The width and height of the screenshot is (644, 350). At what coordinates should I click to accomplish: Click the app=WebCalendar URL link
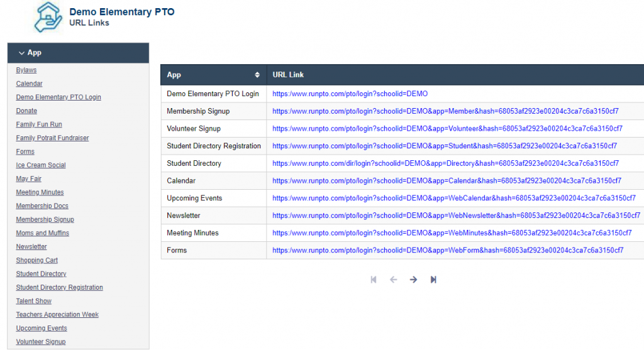coord(454,198)
